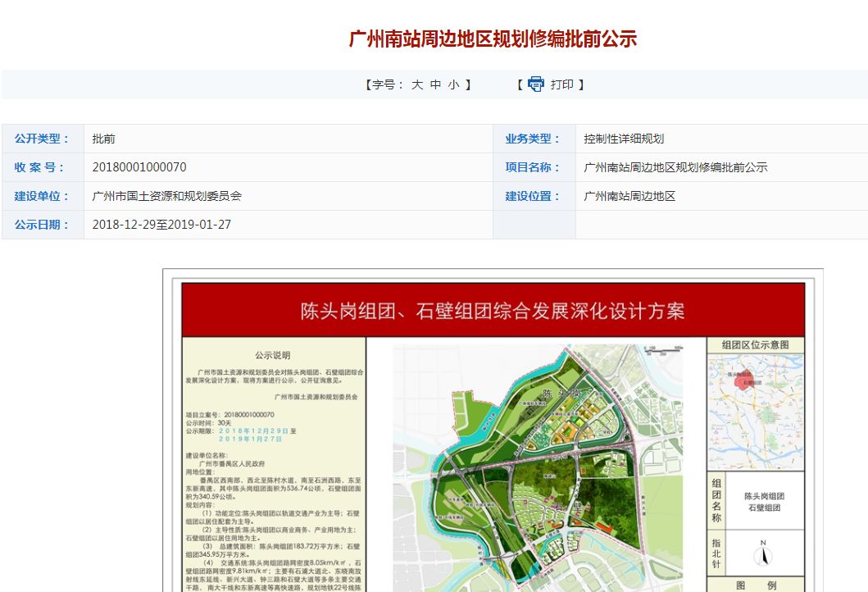Click the 公开类型 label cell
Screen dimensions: 868x592
coord(43,139)
